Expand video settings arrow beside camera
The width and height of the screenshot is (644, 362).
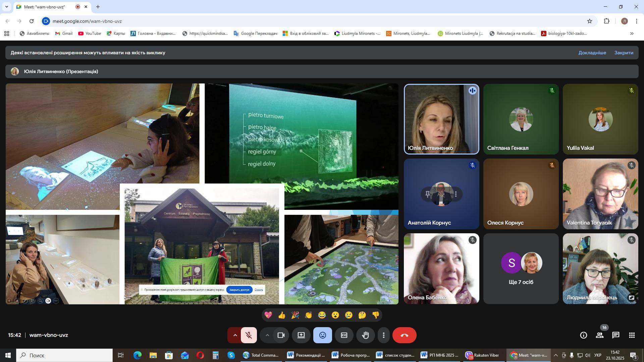[267, 335]
